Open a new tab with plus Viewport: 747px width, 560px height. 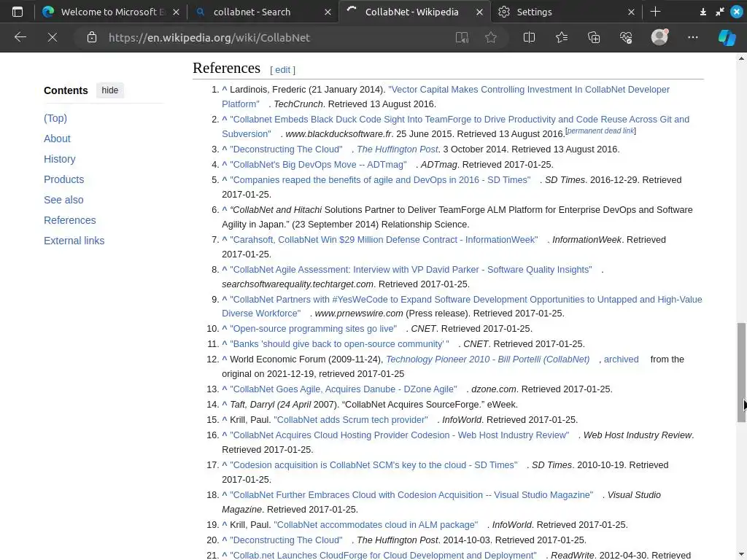(655, 12)
